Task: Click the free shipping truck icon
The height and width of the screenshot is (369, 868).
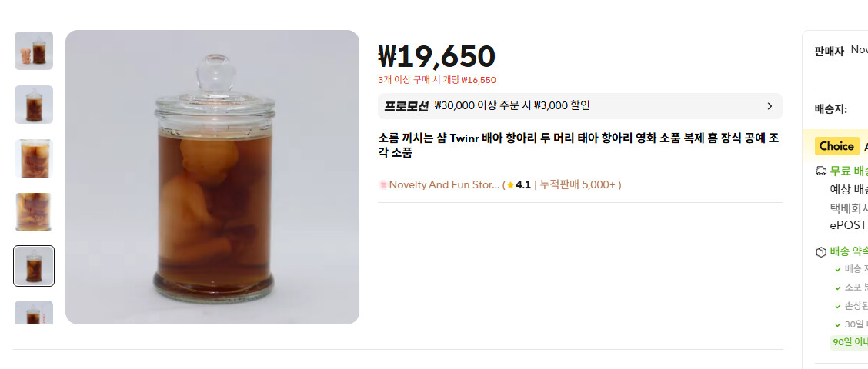Action: tap(822, 171)
